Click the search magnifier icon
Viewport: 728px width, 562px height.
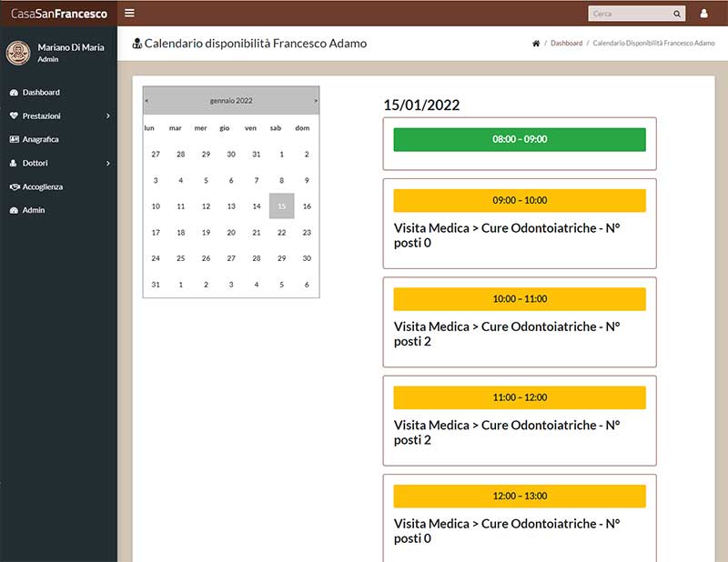click(677, 14)
